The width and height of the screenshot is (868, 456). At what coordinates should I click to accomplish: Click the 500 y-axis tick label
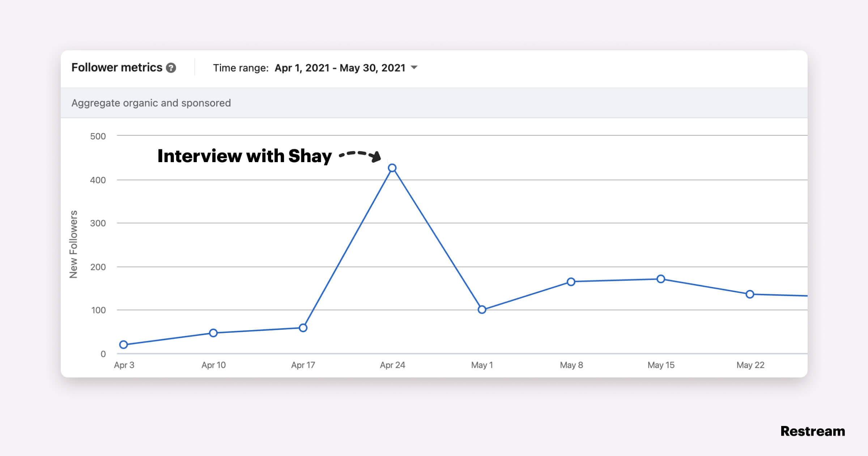coord(98,136)
